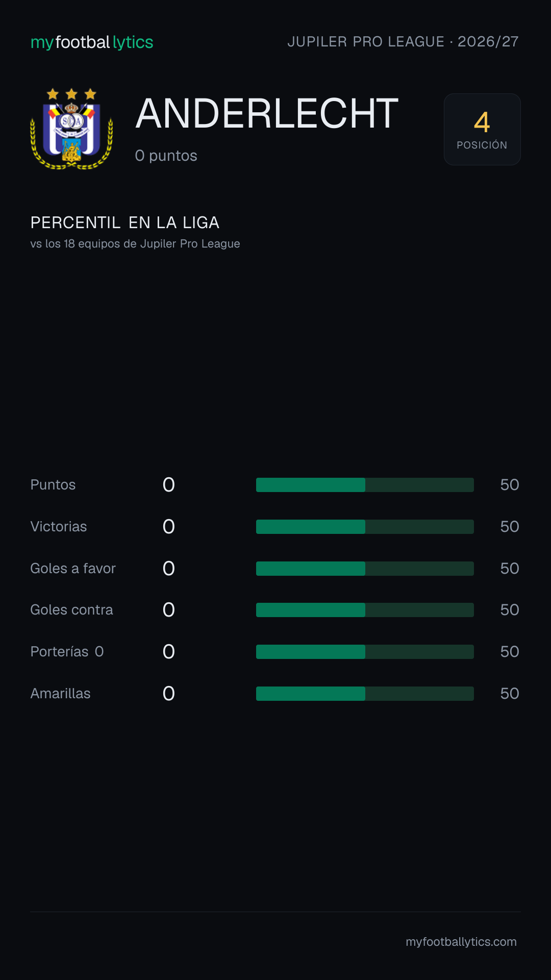Open the myfootballytics logo
The width and height of the screenshot is (551, 980).
92,42
